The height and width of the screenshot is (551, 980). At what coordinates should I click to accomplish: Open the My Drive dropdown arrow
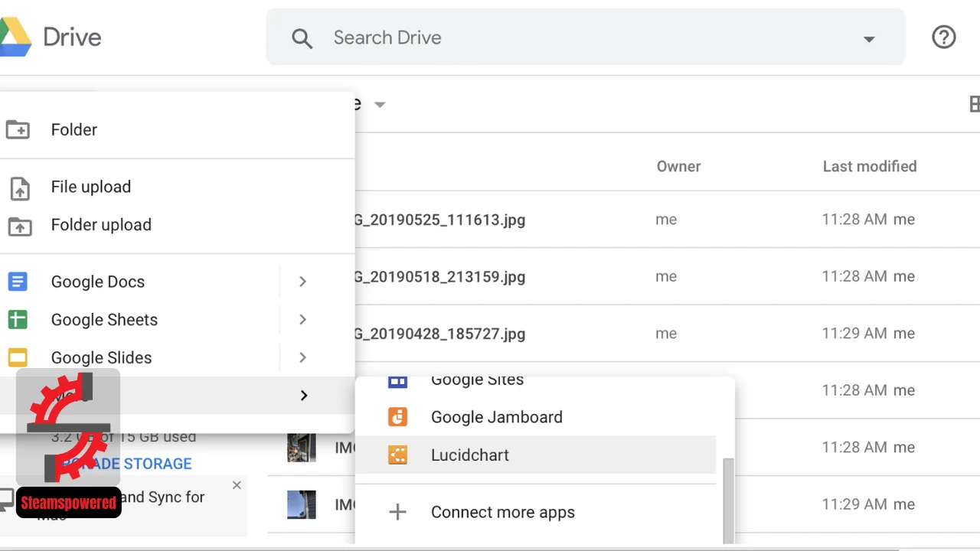(380, 105)
